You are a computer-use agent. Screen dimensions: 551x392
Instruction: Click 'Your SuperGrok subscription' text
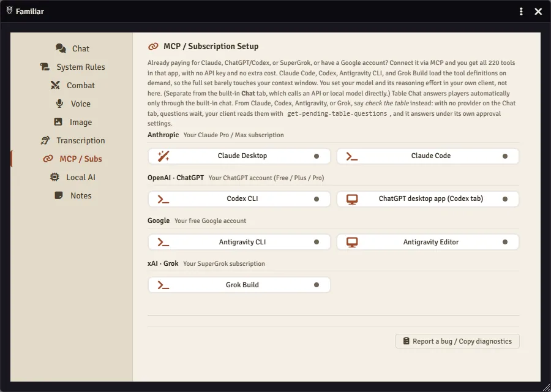pyautogui.click(x=224, y=263)
